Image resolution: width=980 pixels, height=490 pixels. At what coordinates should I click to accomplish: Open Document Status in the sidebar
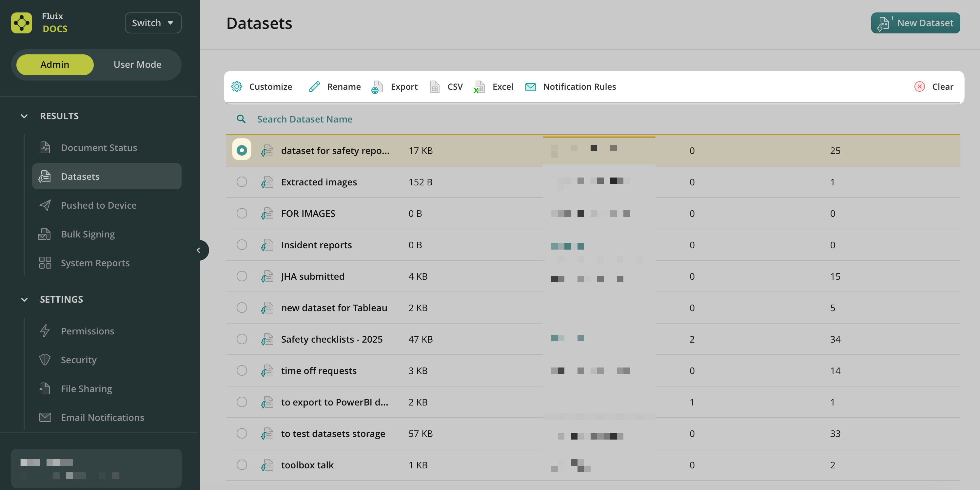99,147
